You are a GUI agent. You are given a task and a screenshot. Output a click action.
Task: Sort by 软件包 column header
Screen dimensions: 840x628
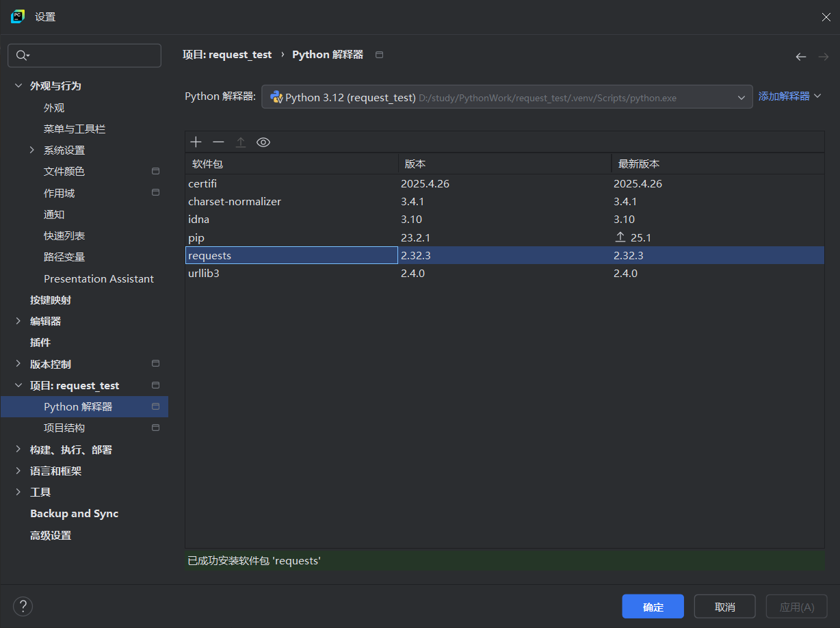click(291, 163)
